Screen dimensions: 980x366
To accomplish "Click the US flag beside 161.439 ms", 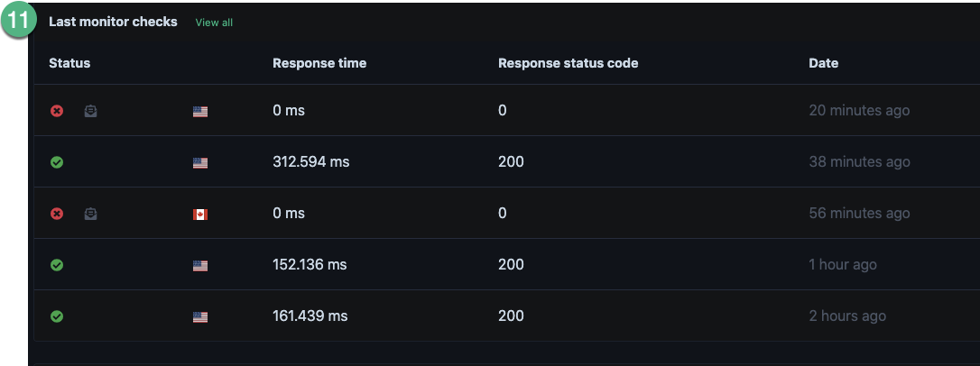I will [200, 317].
